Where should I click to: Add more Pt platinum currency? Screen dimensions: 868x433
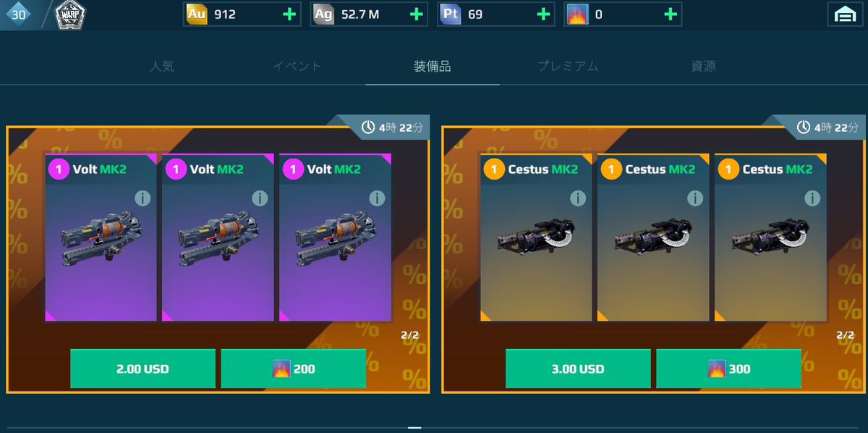click(543, 14)
